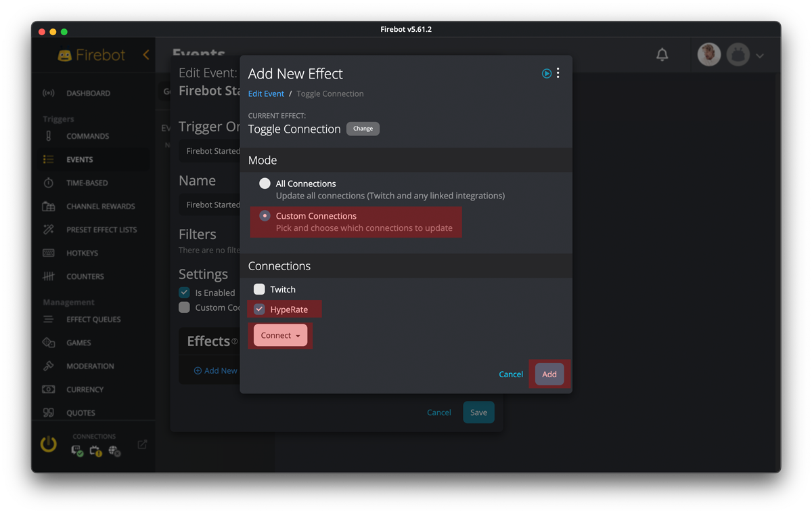Open Preset Effect Lists section
This screenshot has height=514, width=812.
pyautogui.click(x=101, y=230)
